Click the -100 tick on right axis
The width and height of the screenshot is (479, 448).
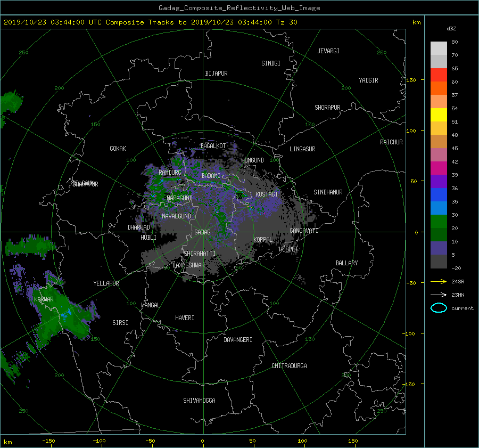(409, 333)
